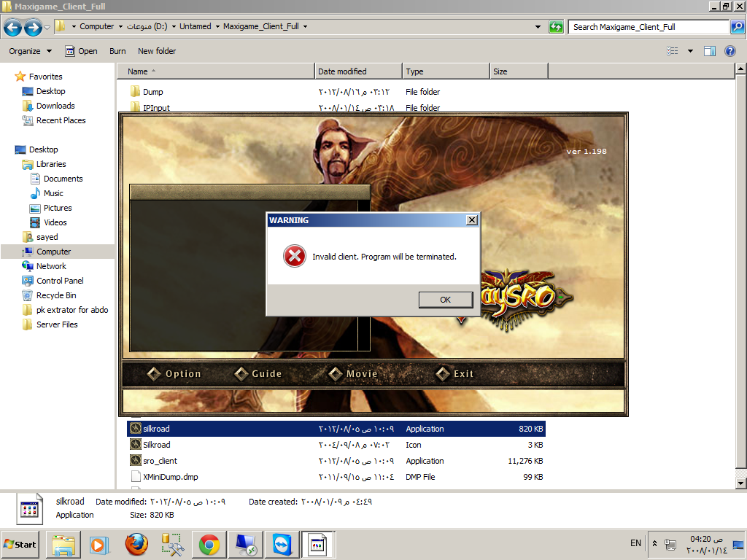Open Control Panel in the navigation pane
747x560 pixels.
60,281
